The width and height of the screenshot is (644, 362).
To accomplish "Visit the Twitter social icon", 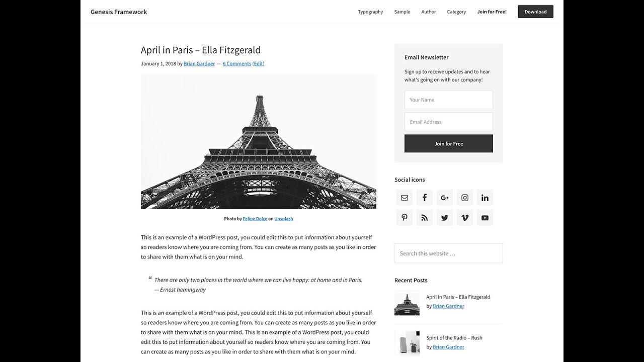I will [x=445, y=218].
